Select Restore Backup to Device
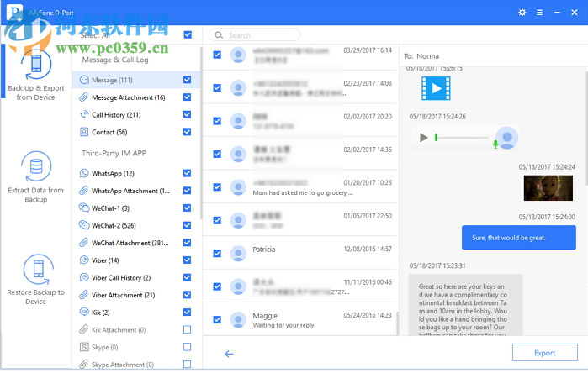 click(x=36, y=280)
